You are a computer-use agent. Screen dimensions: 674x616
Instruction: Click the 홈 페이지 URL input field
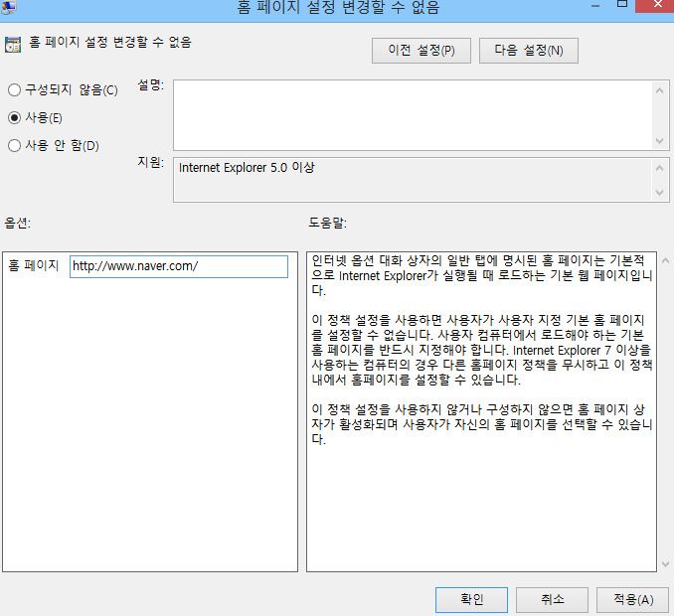pyautogui.click(x=179, y=266)
